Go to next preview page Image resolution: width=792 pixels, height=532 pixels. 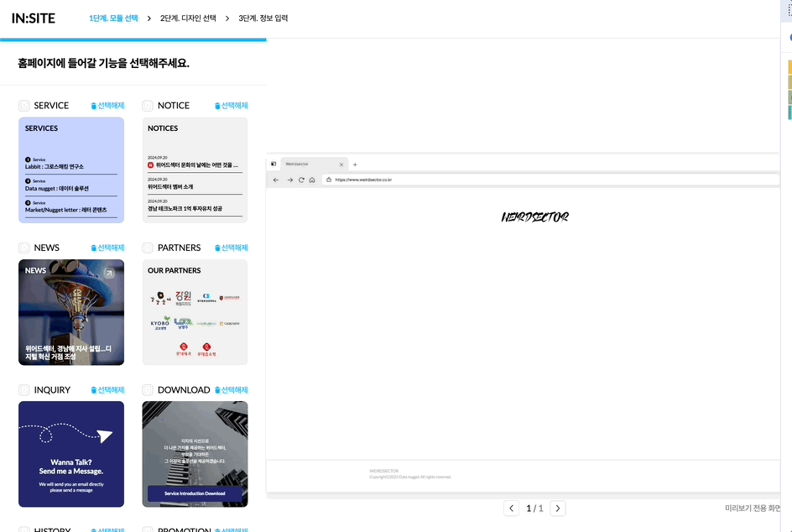pos(558,509)
